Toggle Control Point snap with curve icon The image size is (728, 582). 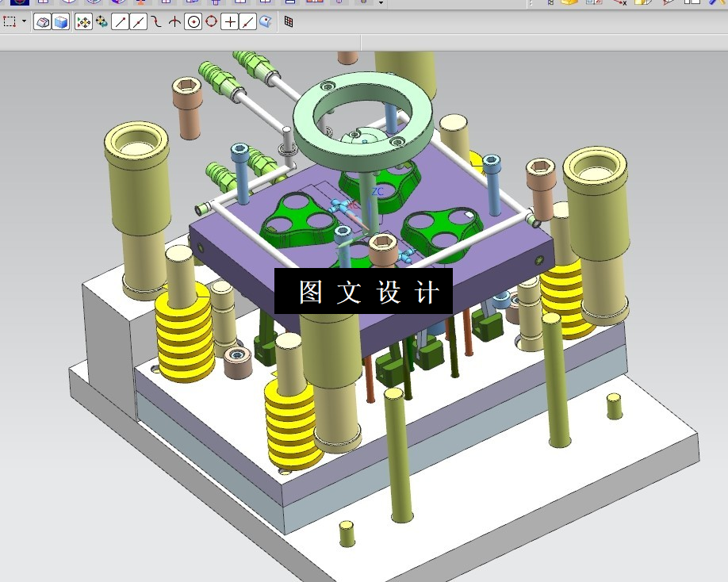click(156, 22)
